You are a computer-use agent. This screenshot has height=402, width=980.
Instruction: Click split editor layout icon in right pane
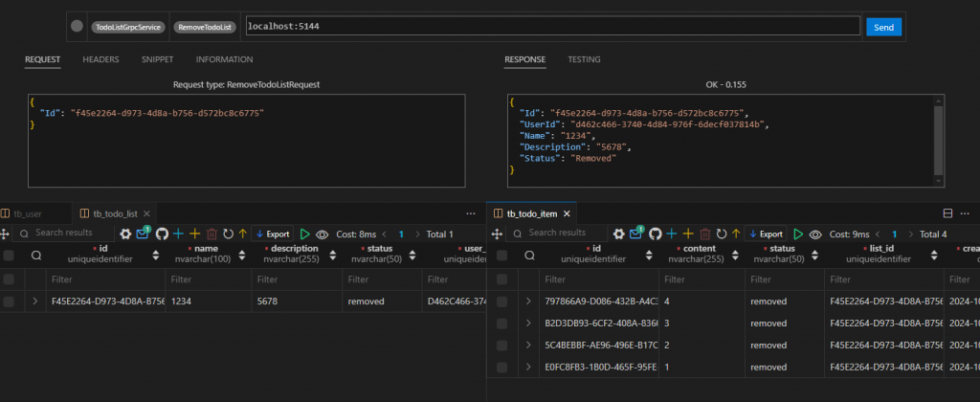(948, 212)
